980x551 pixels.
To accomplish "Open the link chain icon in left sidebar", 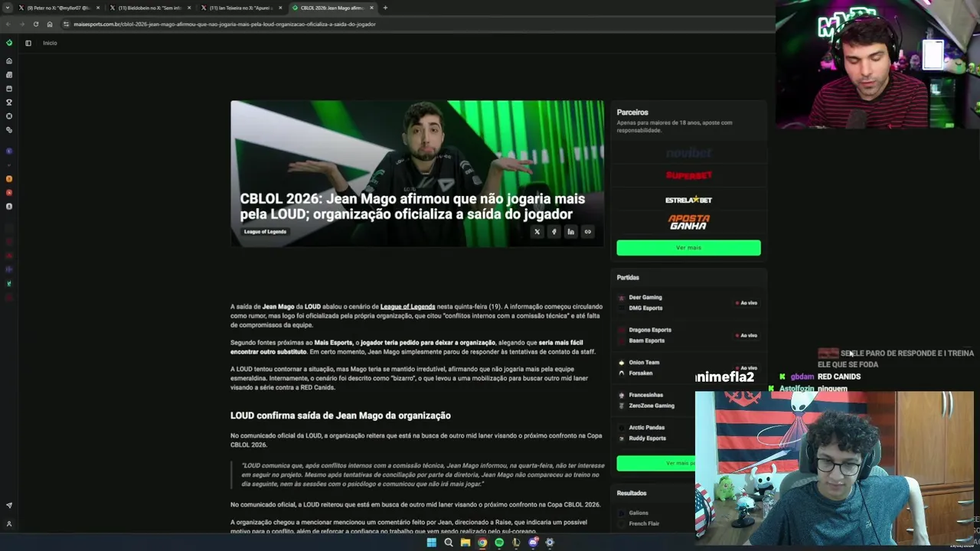I will (9, 130).
